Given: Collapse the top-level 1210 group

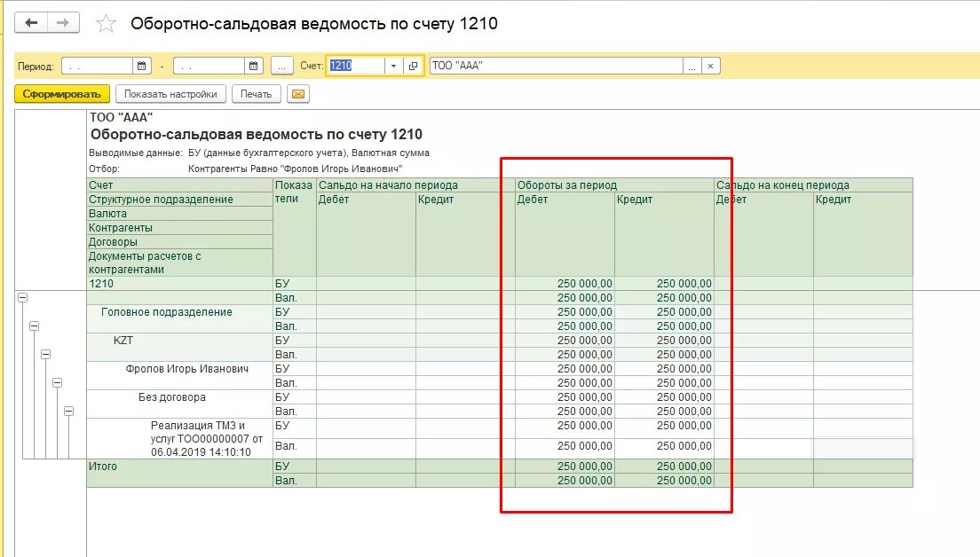Looking at the screenshot, I should coord(22,298).
